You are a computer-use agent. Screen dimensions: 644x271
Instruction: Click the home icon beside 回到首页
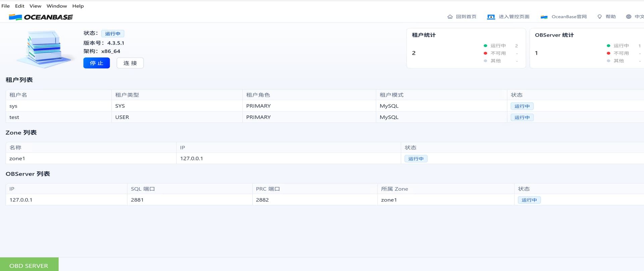pos(450,17)
